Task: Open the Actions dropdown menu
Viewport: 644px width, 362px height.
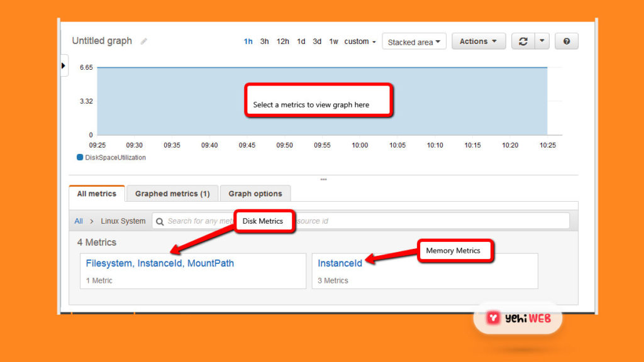Action: [x=478, y=41]
